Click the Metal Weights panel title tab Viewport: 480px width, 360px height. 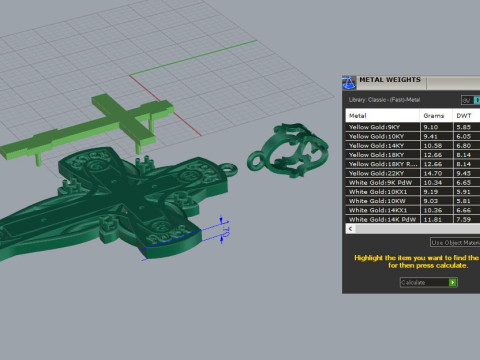coord(390,80)
